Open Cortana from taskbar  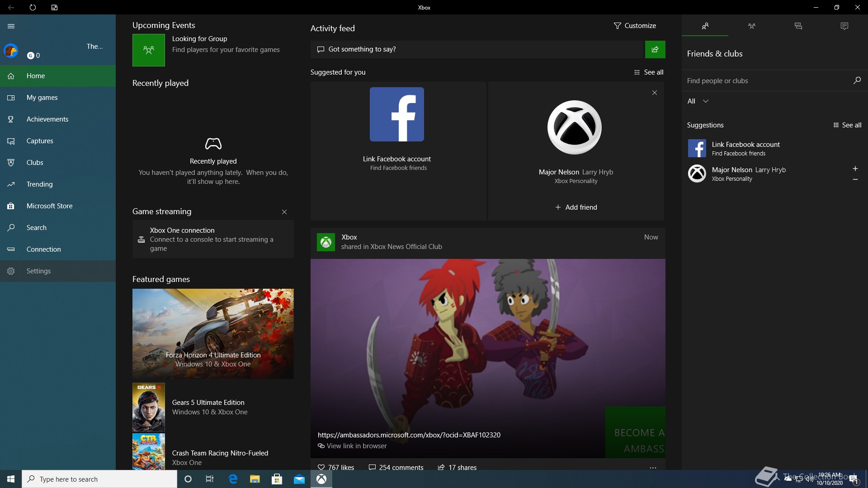188,479
